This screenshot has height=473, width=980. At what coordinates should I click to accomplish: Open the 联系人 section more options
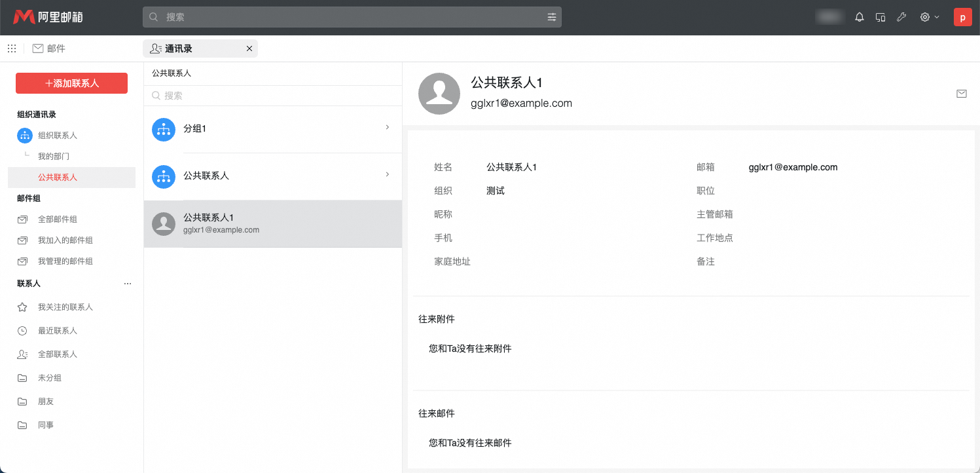[x=128, y=284]
